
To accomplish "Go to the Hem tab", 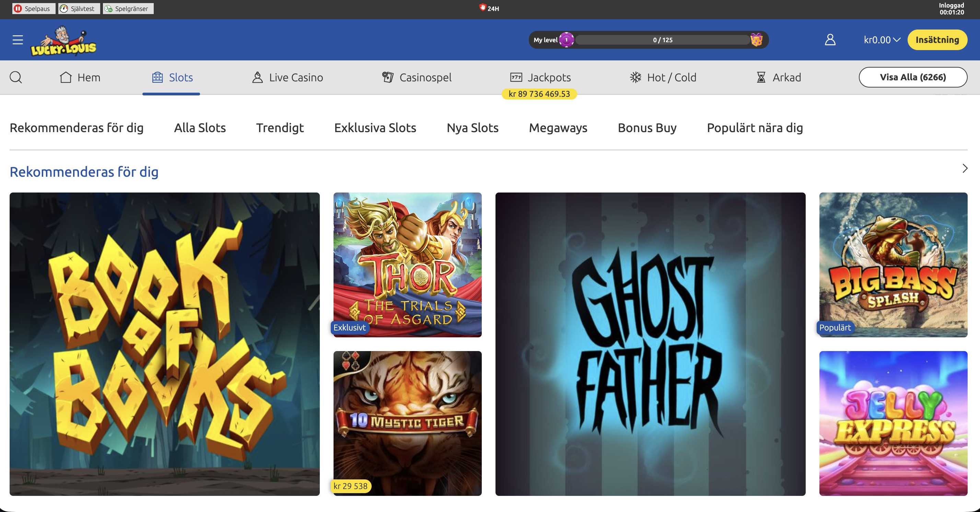I will point(80,77).
